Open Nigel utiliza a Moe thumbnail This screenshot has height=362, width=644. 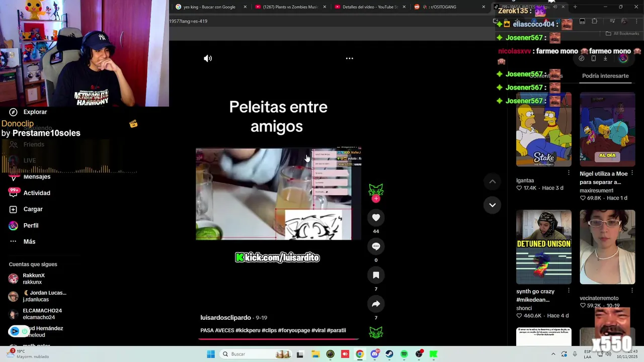607,129
